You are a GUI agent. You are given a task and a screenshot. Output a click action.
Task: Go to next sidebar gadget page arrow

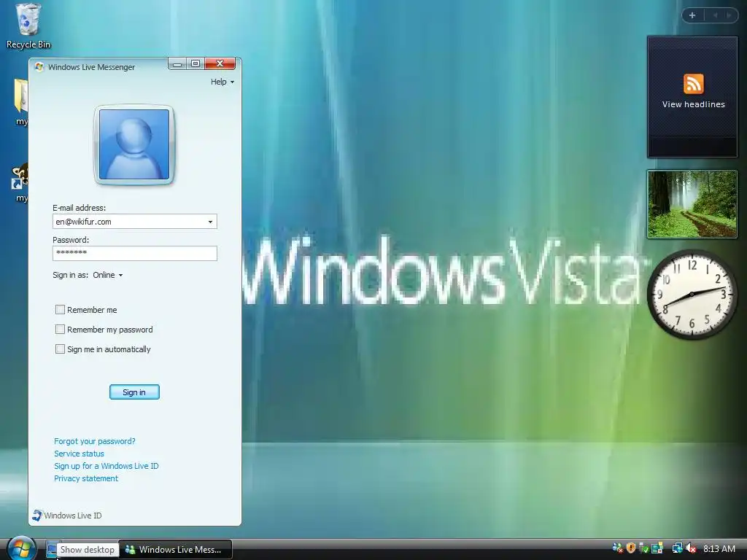click(x=729, y=15)
